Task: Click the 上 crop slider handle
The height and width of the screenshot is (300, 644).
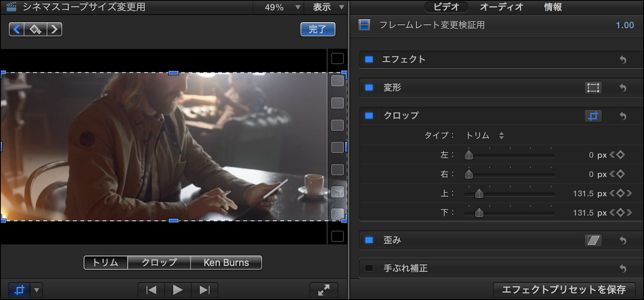Action: [479, 194]
